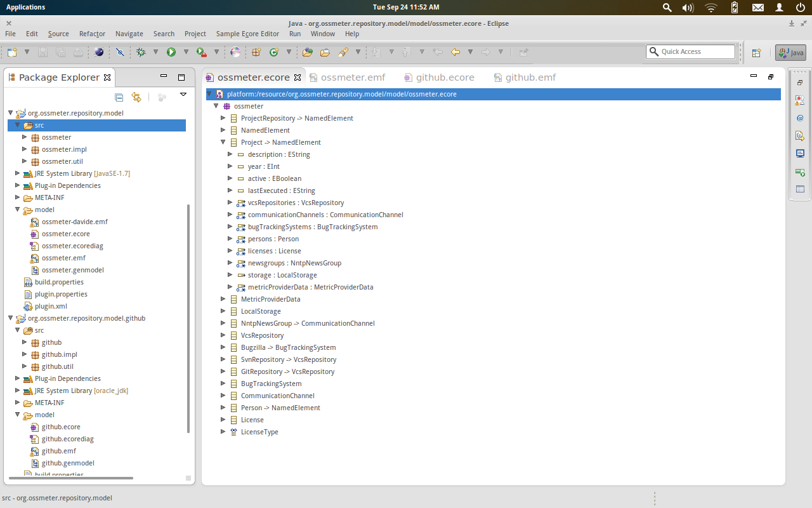Image resolution: width=812 pixels, height=508 pixels.
Task: Open the Run configurations dropdown arrow
Action: [x=186, y=52]
